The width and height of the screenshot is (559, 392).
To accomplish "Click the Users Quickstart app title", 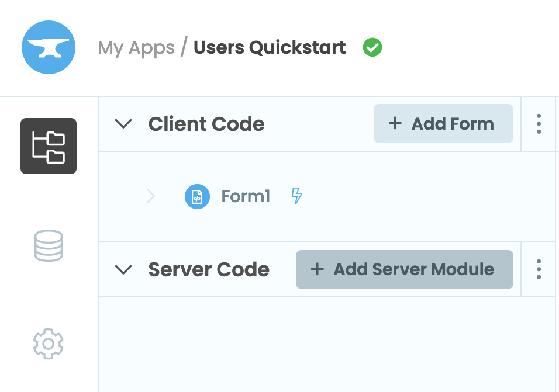I will pyautogui.click(x=270, y=47).
